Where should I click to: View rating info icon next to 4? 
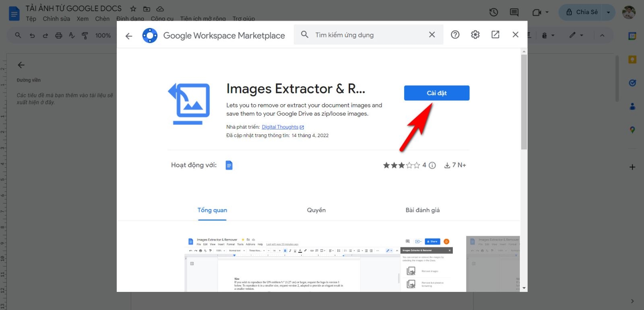(432, 165)
